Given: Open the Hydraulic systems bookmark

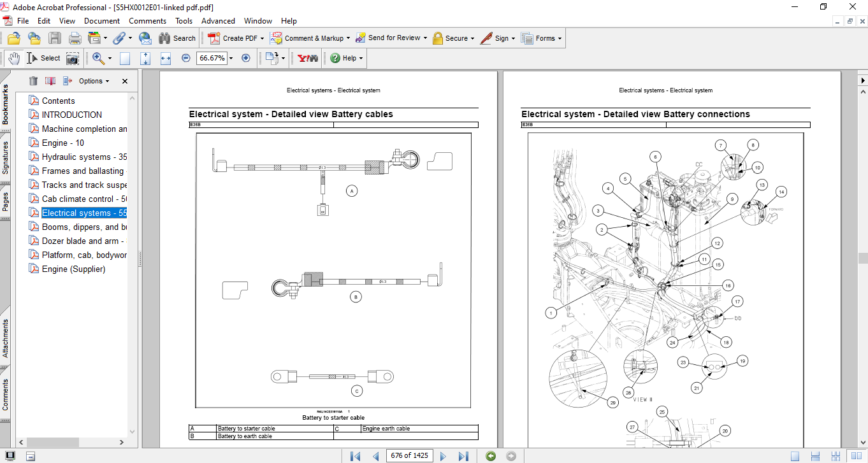Looking at the screenshot, I should tap(84, 157).
